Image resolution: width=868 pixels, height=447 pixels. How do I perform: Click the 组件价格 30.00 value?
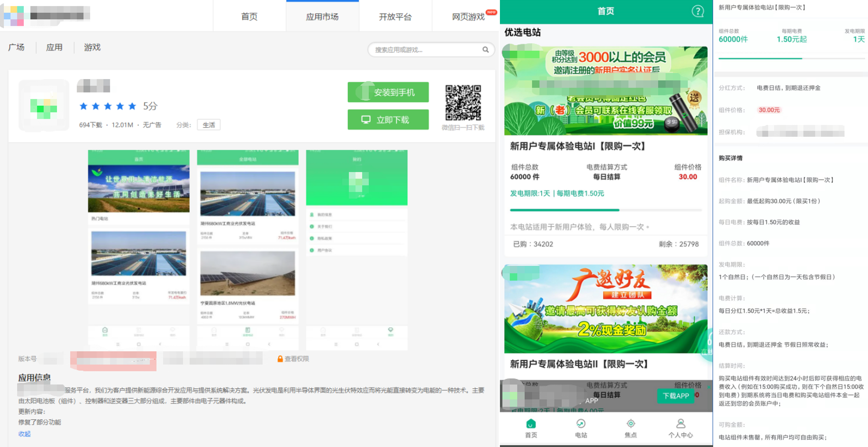coord(688,177)
